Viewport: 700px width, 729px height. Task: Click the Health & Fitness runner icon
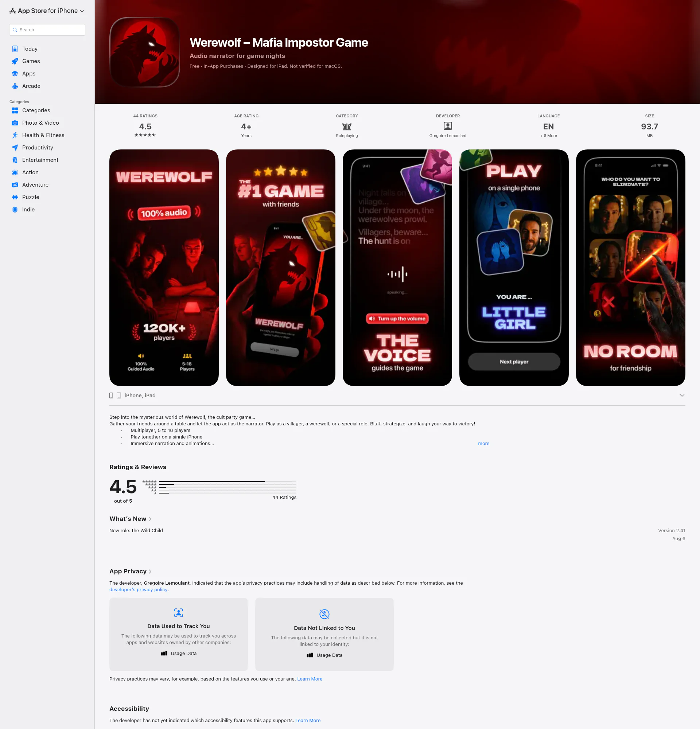click(15, 135)
